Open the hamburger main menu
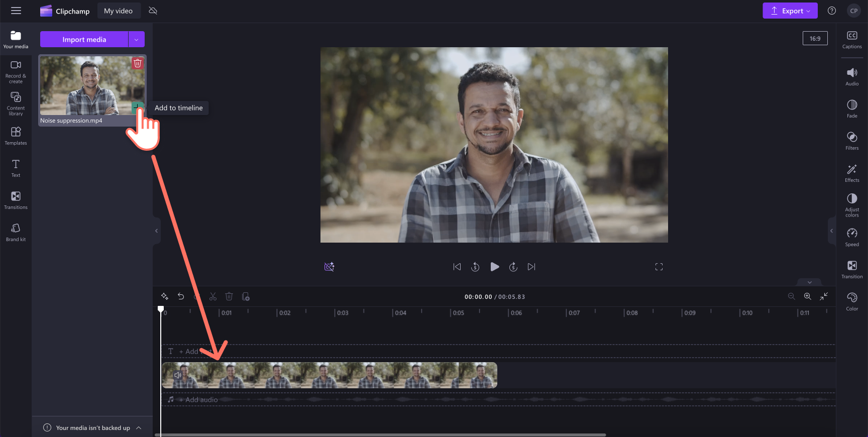868x437 pixels. point(16,11)
